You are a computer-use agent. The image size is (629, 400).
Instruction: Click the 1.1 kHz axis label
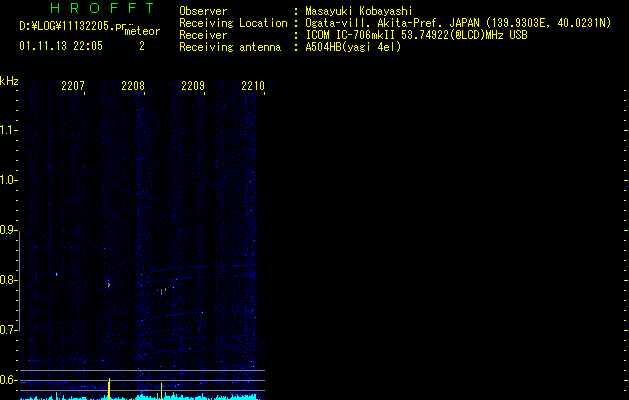[8, 130]
